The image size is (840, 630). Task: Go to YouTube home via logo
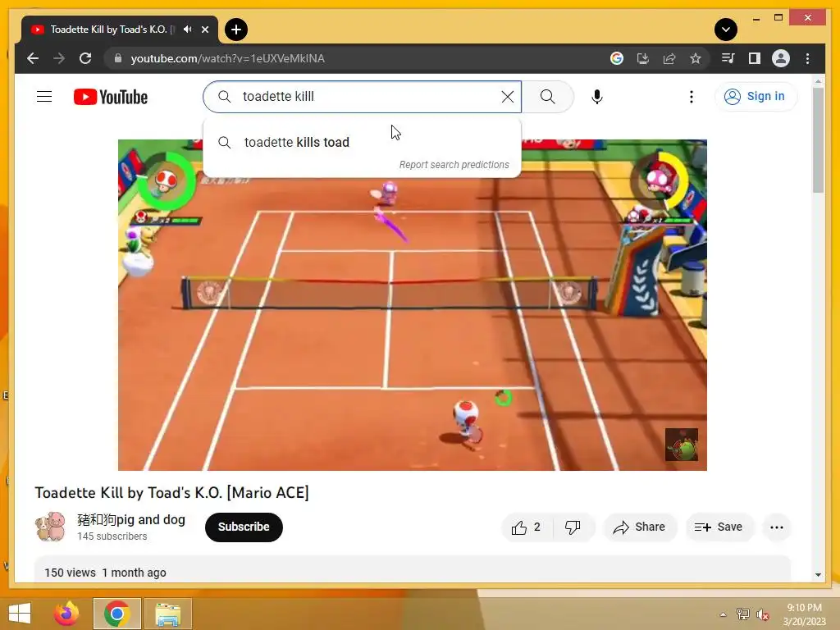point(111,97)
